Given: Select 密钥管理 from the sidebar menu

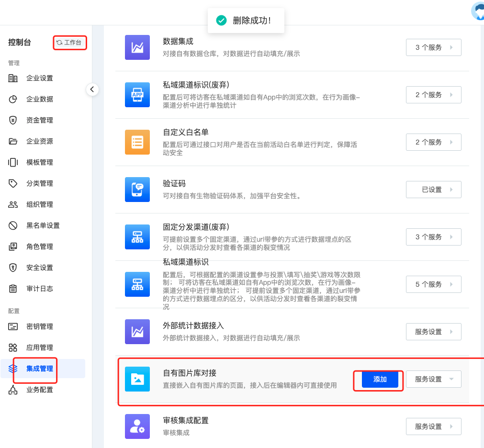Looking at the screenshot, I should [39, 326].
